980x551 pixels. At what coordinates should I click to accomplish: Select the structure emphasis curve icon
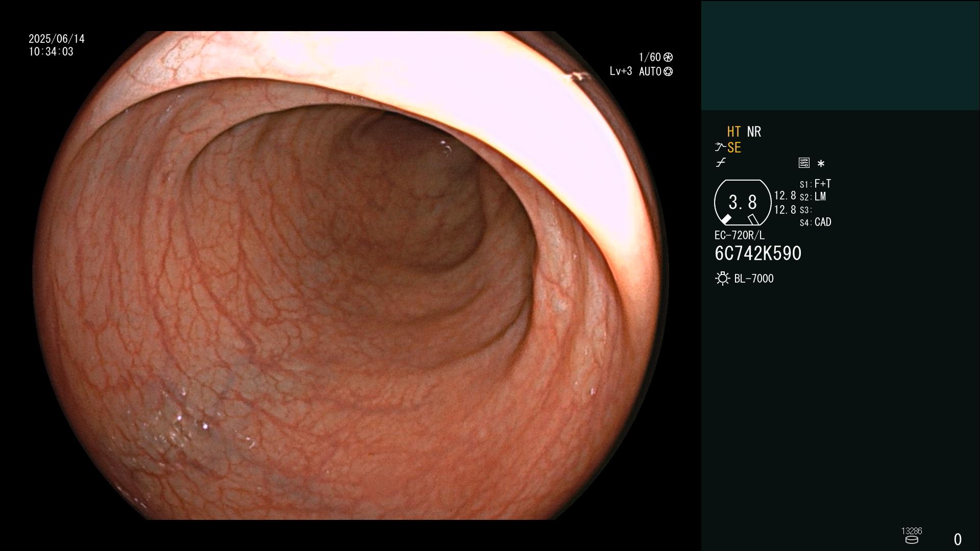tap(720, 147)
